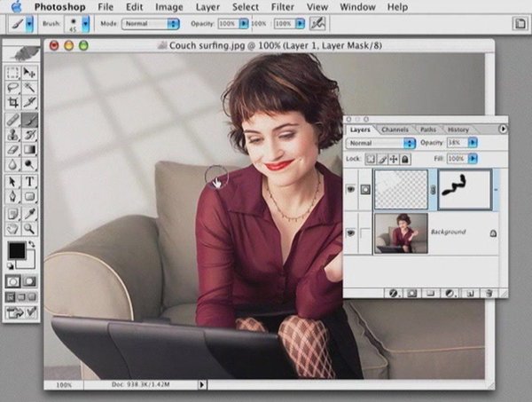Open the Brush preset picker dropdown
Image resolution: width=532 pixels, height=402 pixels.
[x=84, y=22]
